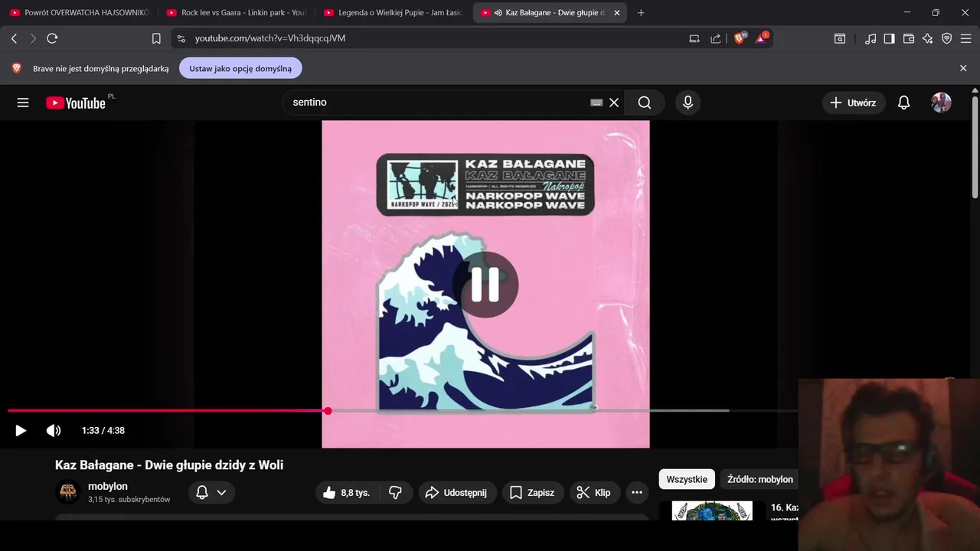Go back to the previous page
Screen dimensions: 980x551
14,38
